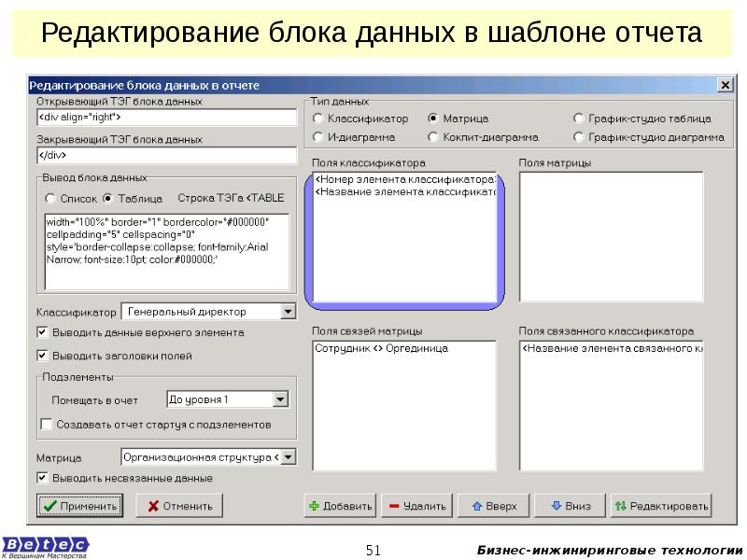Open the Матрица dropdown list

click(x=288, y=457)
